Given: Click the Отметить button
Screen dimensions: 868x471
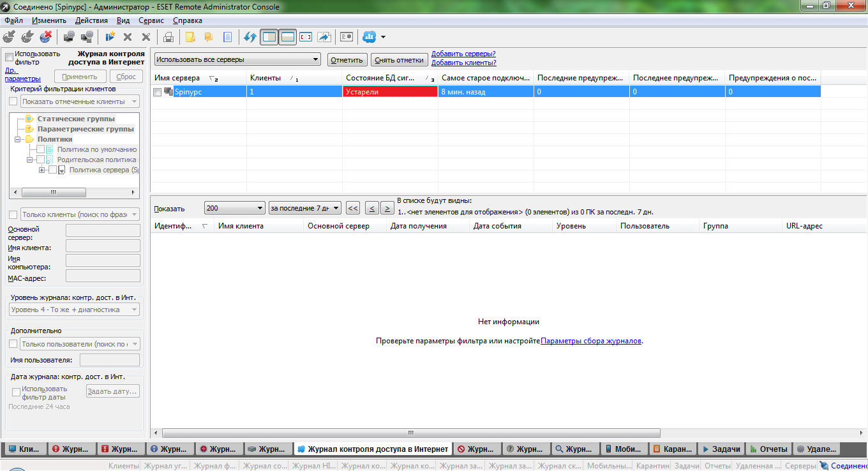Looking at the screenshot, I should (347, 60).
